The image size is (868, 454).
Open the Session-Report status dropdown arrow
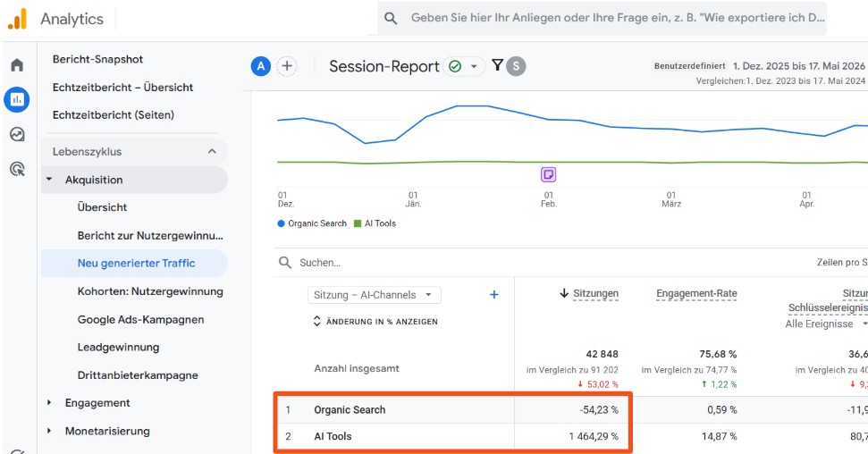click(474, 66)
